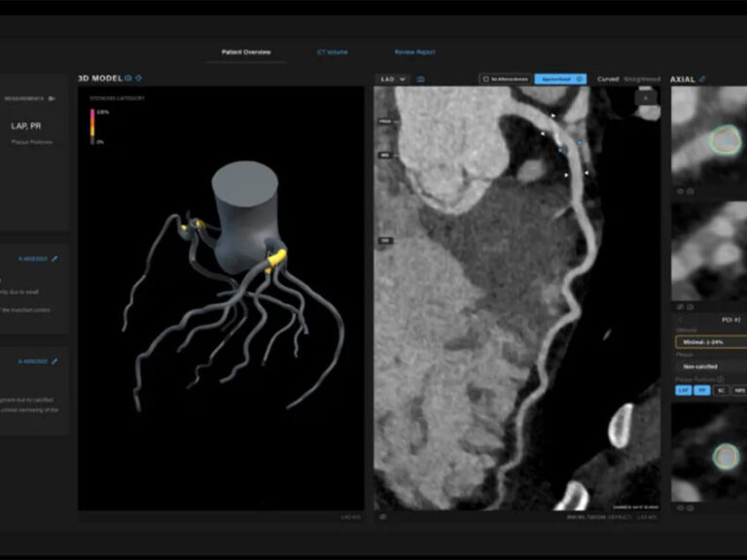Click the video icon beside Measurements

point(52,98)
